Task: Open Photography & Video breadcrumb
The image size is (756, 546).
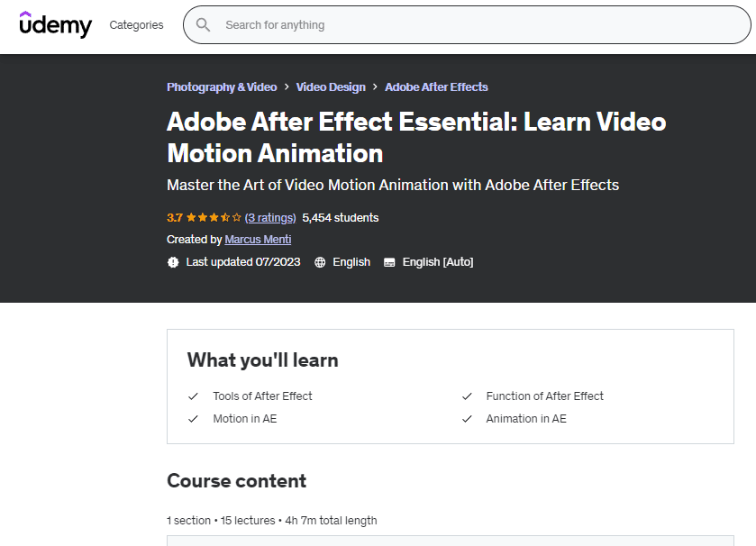Action: pyautogui.click(x=222, y=87)
